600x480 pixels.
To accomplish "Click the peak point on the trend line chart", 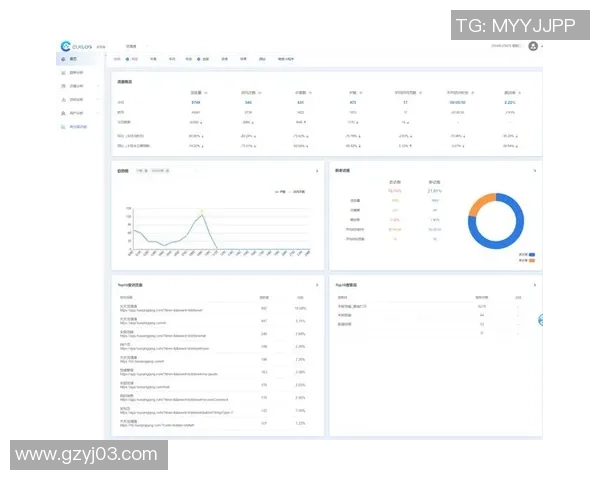I will 201,212.
